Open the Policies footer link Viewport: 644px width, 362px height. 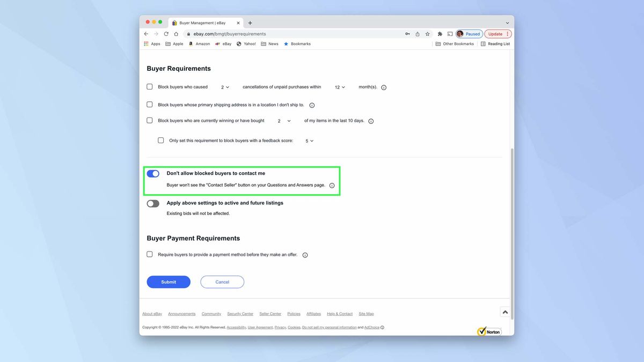pos(294,314)
